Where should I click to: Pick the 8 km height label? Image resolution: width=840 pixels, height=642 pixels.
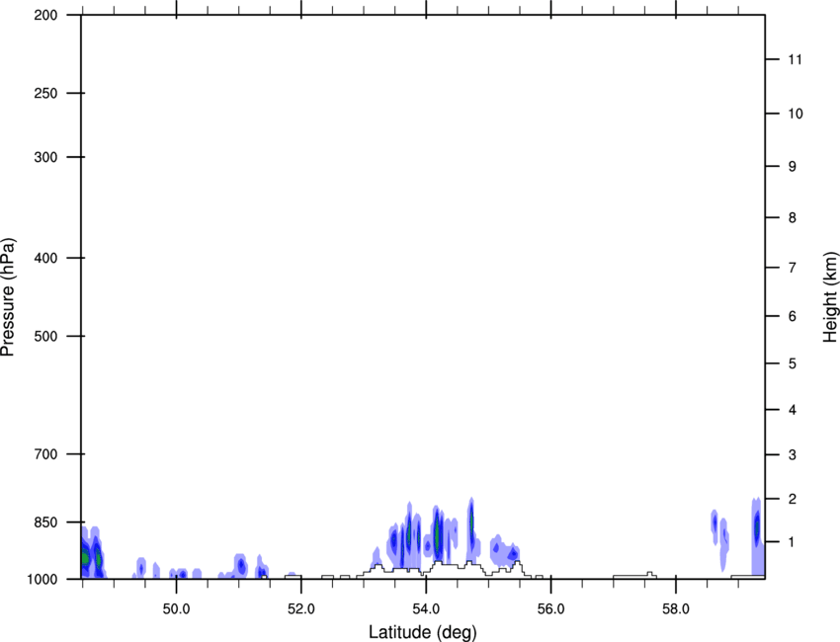pyautogui.click(x=792, y=217)
